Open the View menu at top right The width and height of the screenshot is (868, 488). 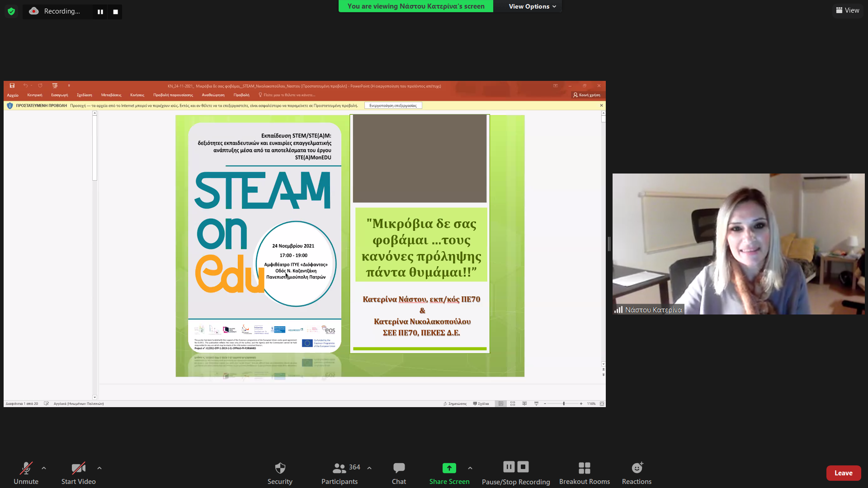coord(848,10)
